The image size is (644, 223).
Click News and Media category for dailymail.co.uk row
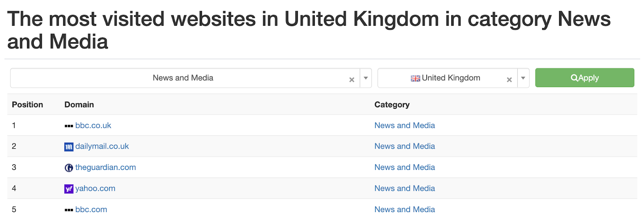coord(405,146)
